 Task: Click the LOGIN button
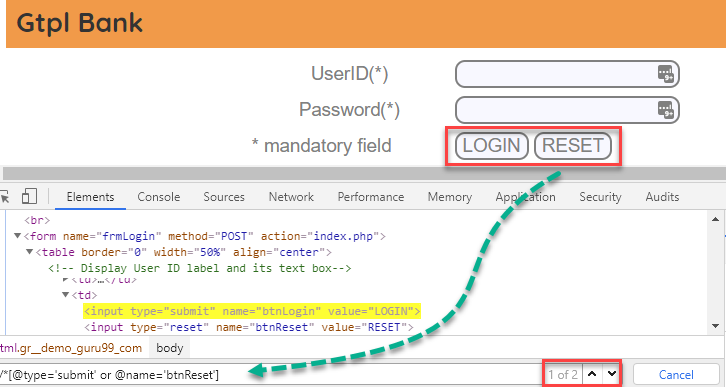coord(491,146)
